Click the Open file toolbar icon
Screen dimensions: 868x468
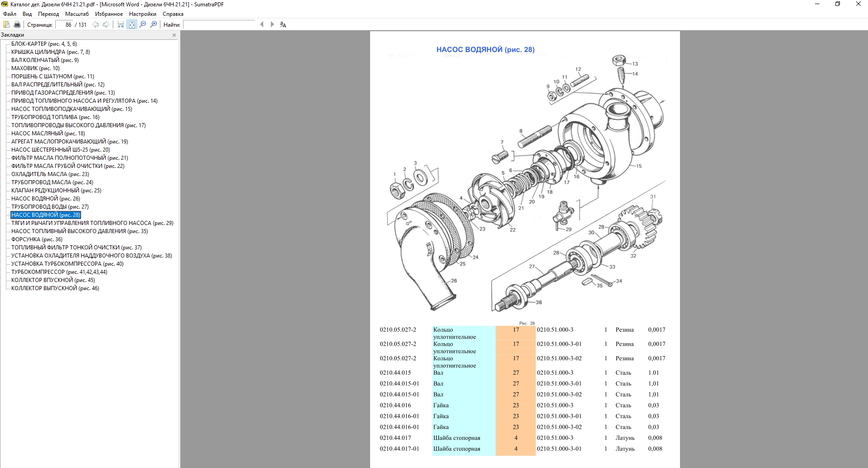(6, 24)
